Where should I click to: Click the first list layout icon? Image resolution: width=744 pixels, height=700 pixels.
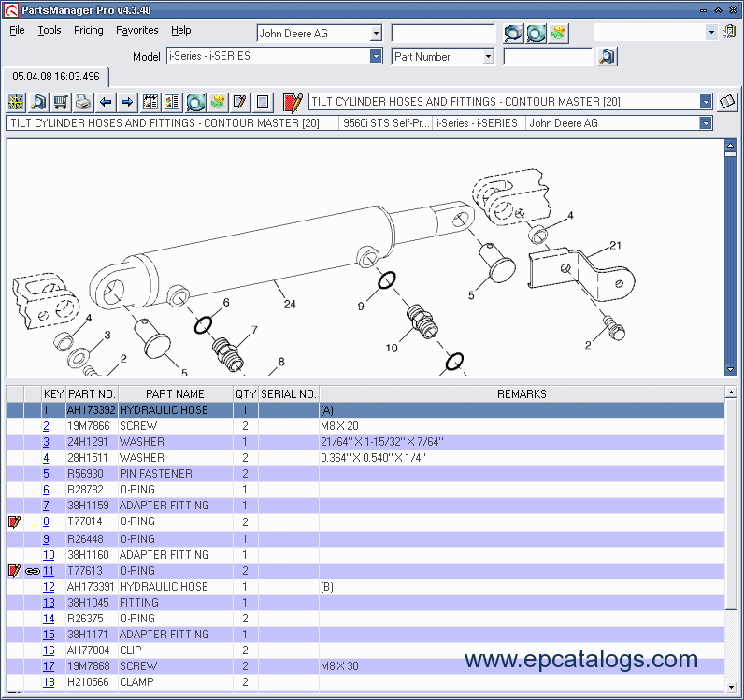(x=150, y=102)
